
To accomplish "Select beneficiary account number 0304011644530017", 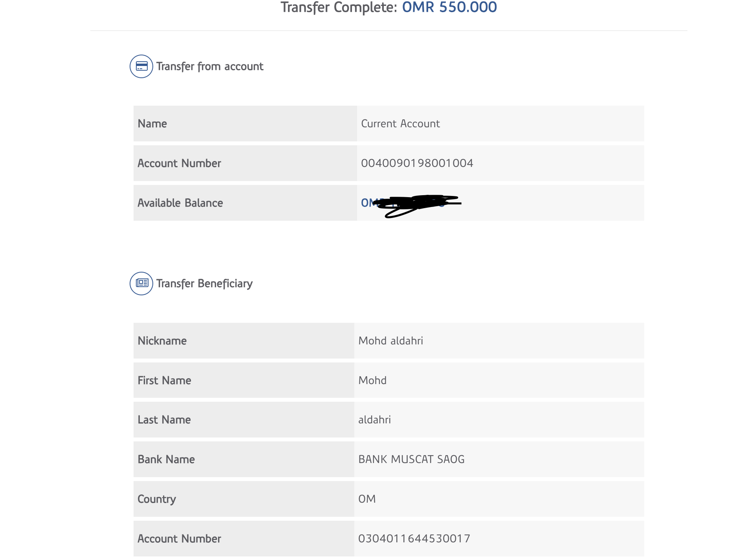I will (414, 539).
